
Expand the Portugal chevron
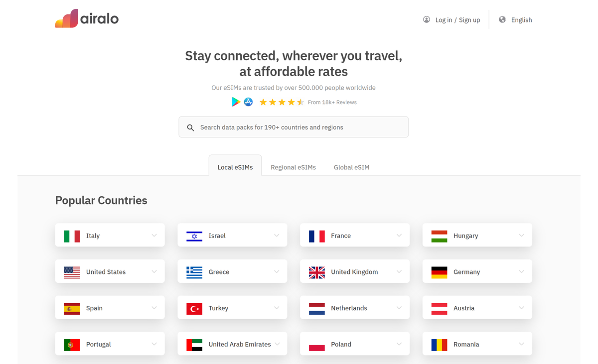point(154,344)
